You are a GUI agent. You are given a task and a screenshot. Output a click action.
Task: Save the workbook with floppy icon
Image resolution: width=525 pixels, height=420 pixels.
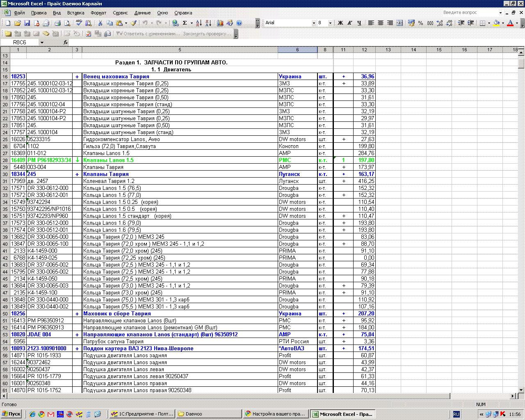point(27,23)
